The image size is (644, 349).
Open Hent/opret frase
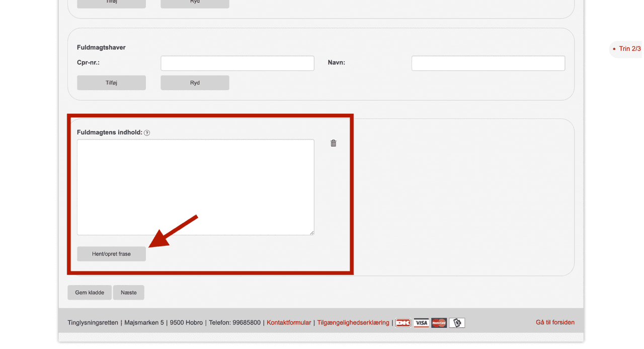111,254
